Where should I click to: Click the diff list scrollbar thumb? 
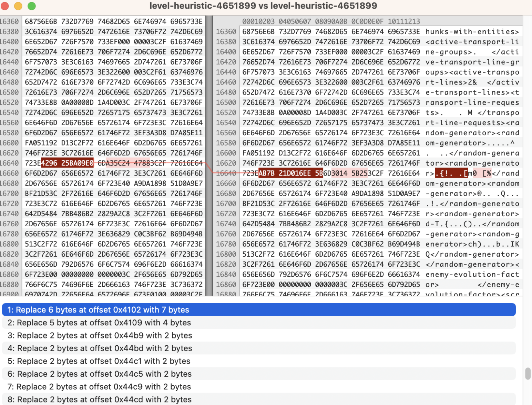click(x=528, y=374)
